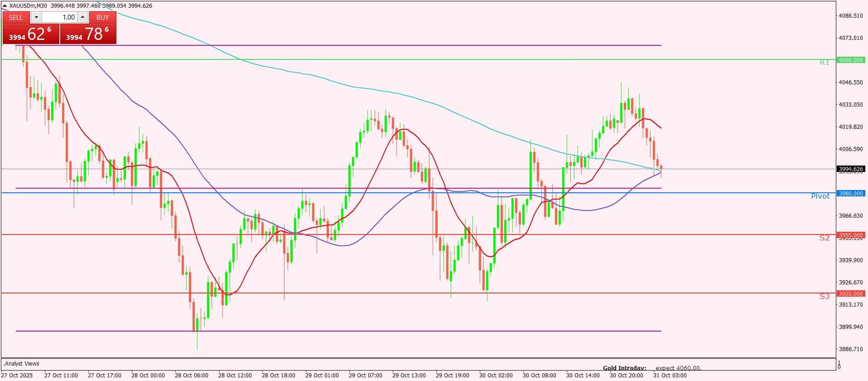Click the 3886.710 price scale value

coord(851,349)
